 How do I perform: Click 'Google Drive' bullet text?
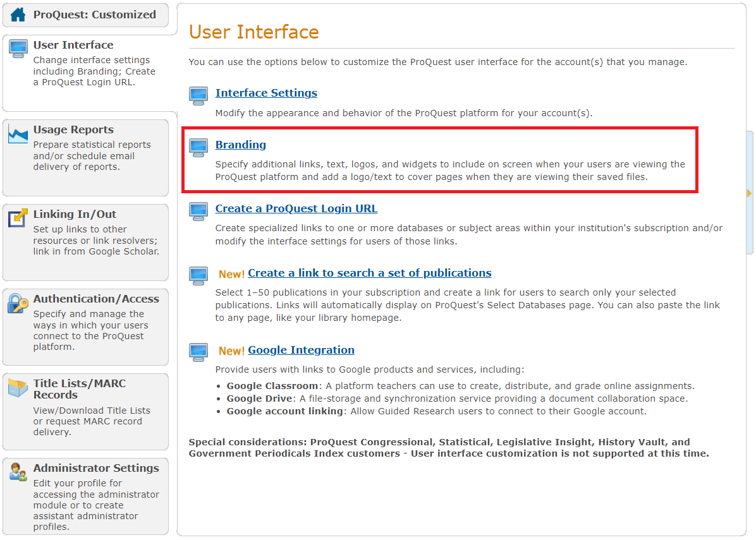pyautogui.click(x=457, y=399)
